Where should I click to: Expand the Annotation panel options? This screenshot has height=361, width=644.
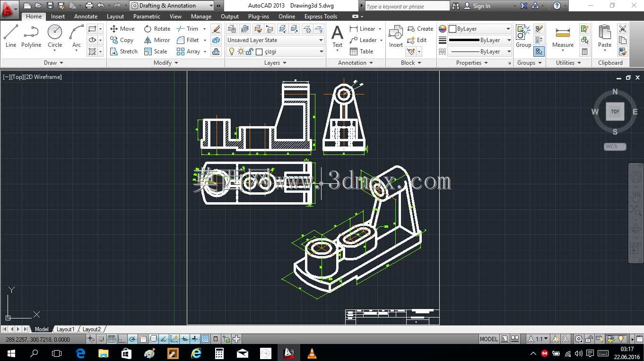[x=356, y=63]
